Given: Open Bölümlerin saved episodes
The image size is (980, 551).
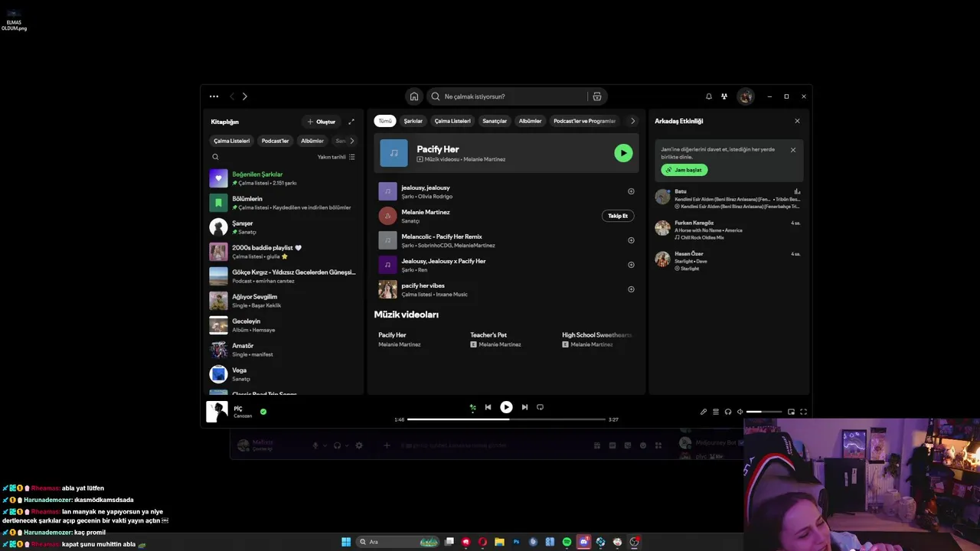Looking at the screenshot, I should pyautogui.click(x=283, y=203).
